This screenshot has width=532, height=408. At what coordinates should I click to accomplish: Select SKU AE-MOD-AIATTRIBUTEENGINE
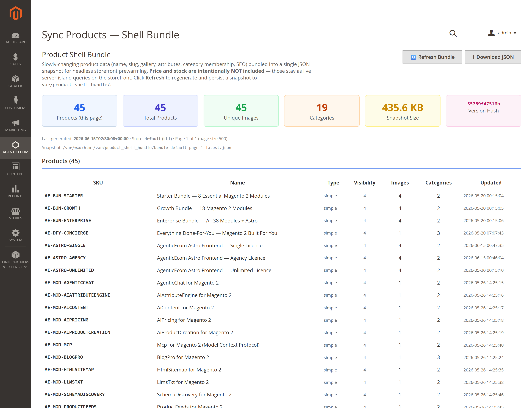point(77,295)
